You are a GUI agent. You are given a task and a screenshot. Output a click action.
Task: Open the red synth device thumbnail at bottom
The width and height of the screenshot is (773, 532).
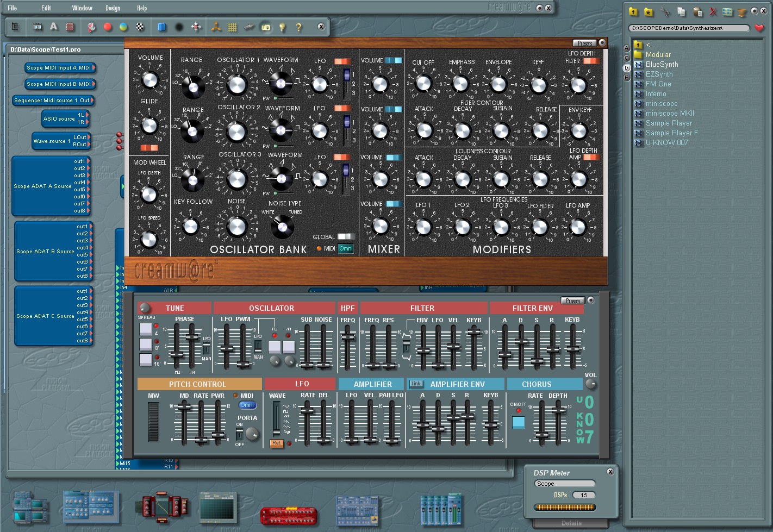[288, 515]
